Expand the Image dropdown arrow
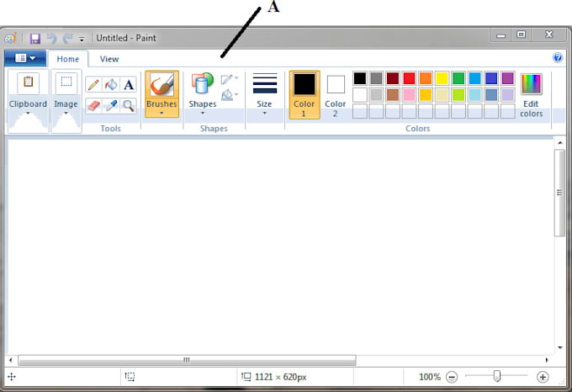Viewport: 572px width, 392px height. point(66,113)
